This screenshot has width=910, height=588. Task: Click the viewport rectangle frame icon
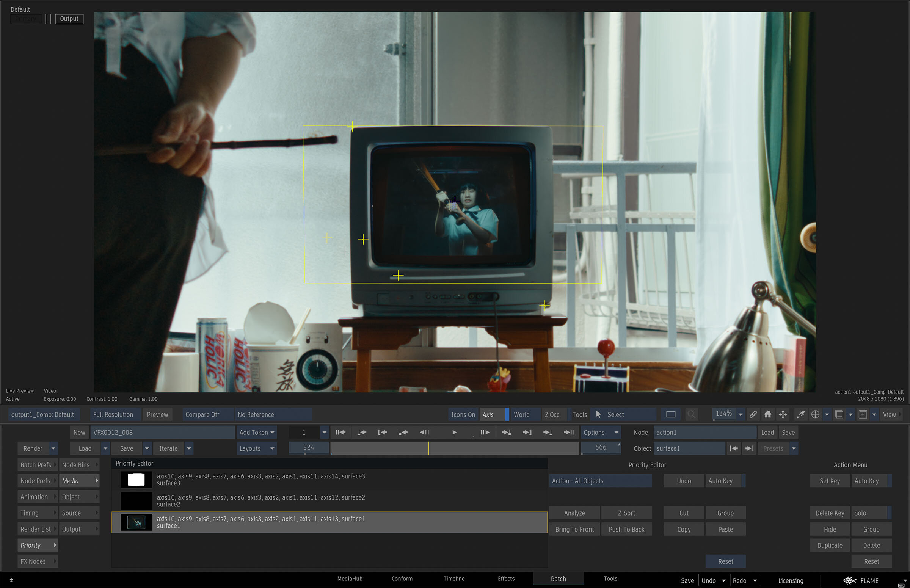coord(671,414)
